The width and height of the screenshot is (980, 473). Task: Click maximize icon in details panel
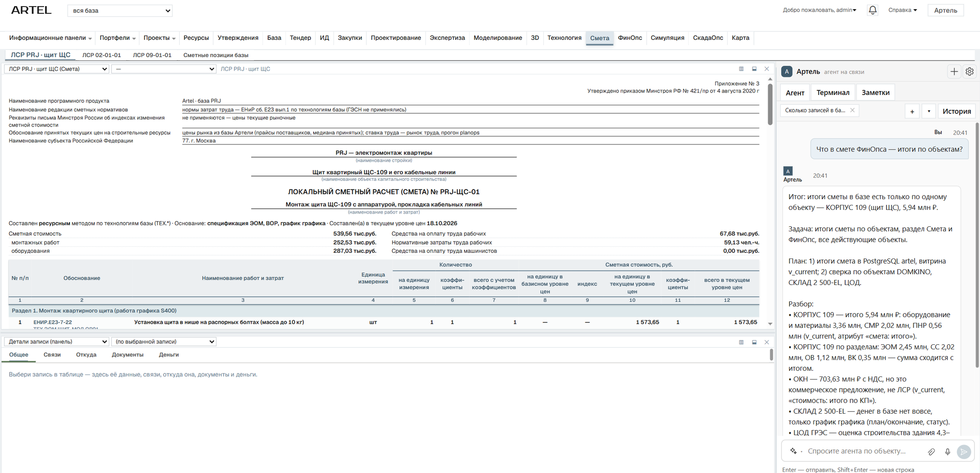pyautogui.click(x=754, y=342)
